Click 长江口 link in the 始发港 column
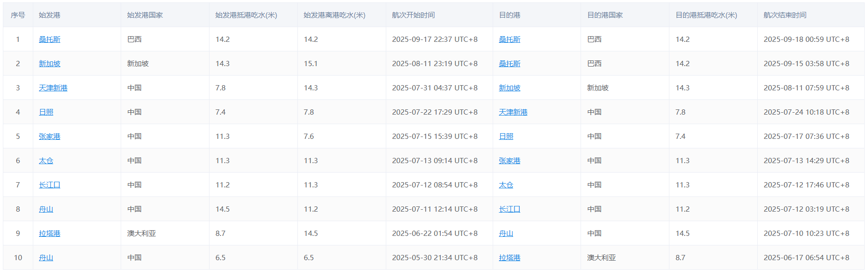The height and width of the screenshot is (273, 868). pyautogui.click(x=49, y=185)
